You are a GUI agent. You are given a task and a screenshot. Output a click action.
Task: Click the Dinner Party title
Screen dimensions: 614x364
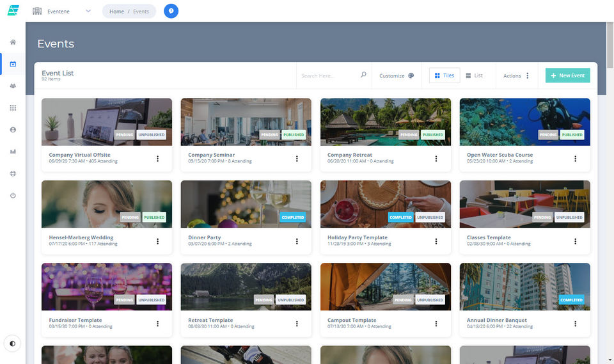(205, 237)
